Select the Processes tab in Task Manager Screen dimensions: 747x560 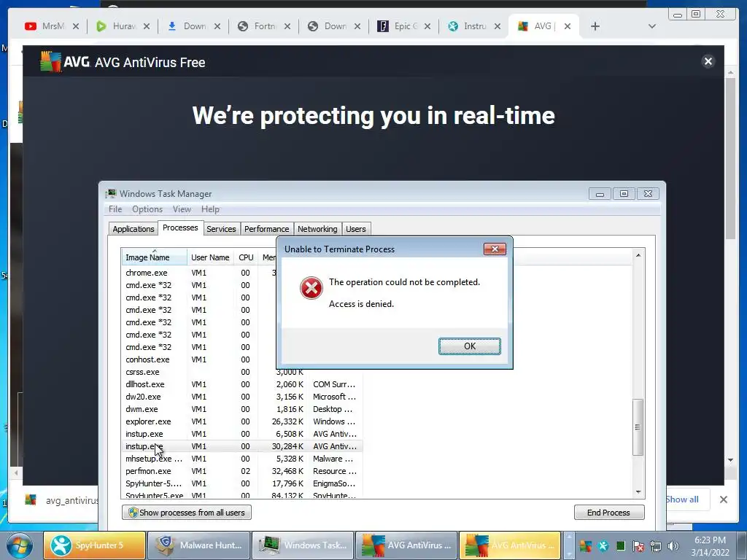180,227
